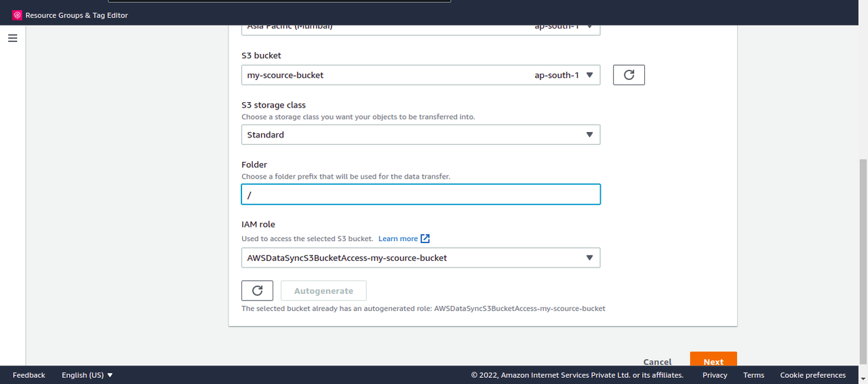
Task: Open Feedback in the footer
Action: point(29,375)
